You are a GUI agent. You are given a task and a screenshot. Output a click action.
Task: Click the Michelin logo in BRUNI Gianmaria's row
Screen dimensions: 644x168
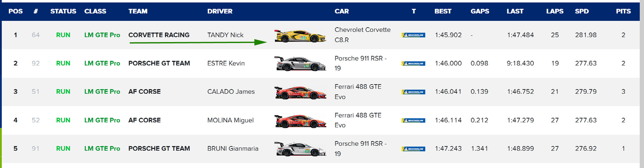[x=413, y=149]
